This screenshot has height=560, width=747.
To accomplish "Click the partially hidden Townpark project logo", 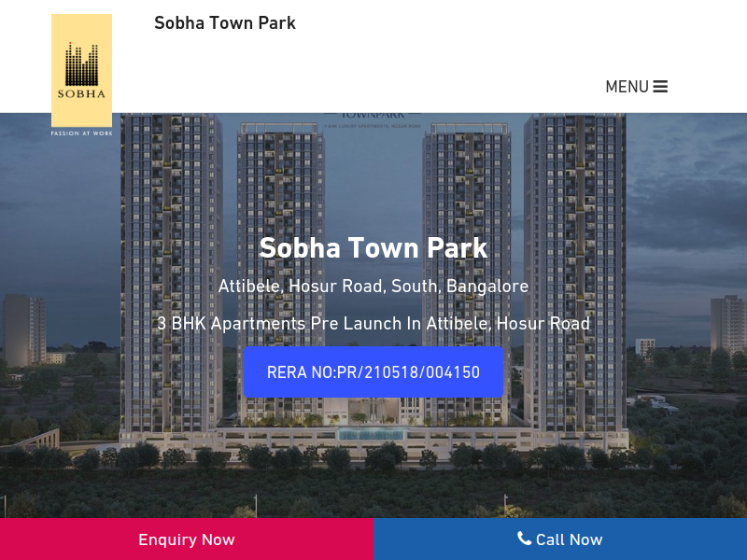I will [373, 119].
